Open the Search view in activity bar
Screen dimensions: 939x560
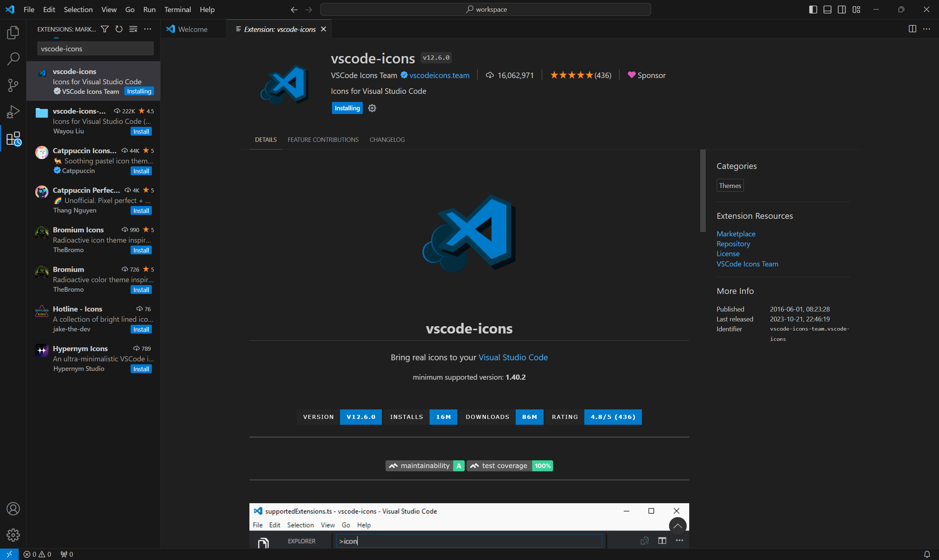(x=13, y=59)
